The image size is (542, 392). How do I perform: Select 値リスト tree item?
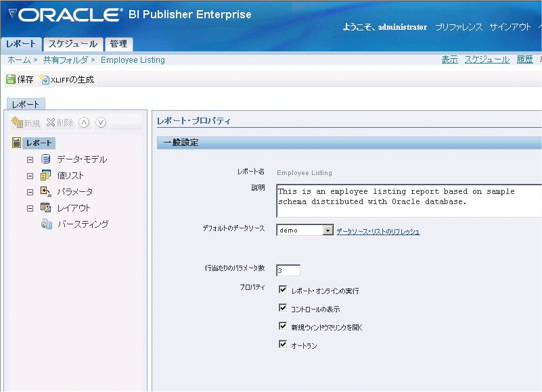point(70,176)
